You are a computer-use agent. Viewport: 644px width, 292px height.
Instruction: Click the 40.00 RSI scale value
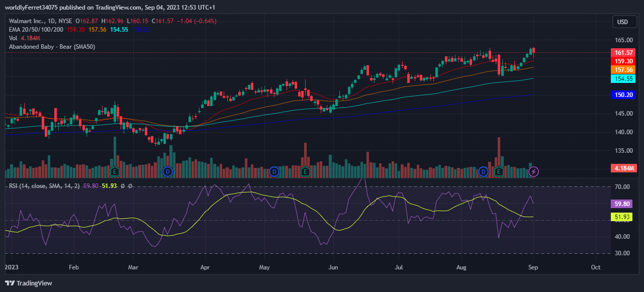[x=623, y=237]
